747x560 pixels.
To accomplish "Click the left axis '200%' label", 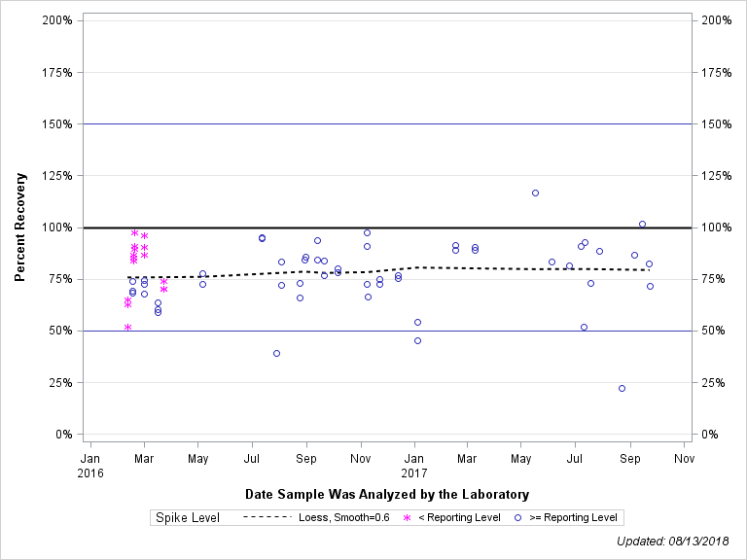I will pyautogui.click(x=57, y=20).
